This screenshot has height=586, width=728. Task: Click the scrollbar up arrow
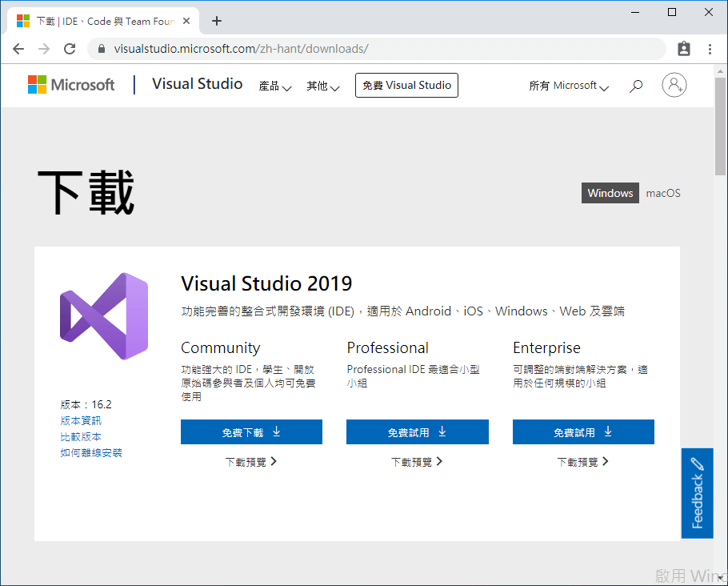[721, 71]
